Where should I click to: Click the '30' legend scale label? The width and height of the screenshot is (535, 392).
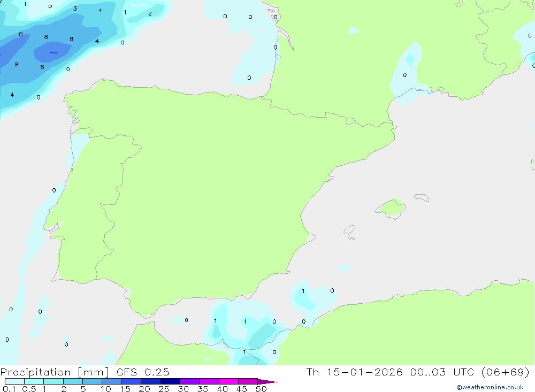point(183,389)
